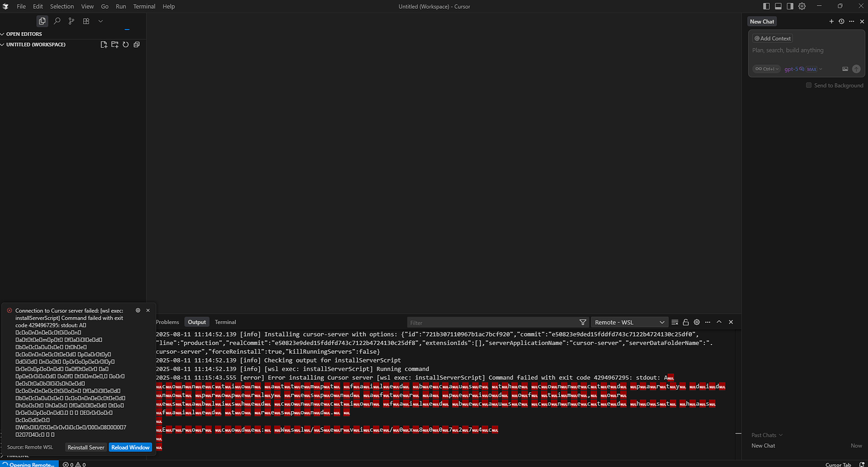Viewport: 868px width, 467px height.
Task: Toggle auto-scroll lock in Output panel
Action: pyautogui.click(x=686, y=322)
